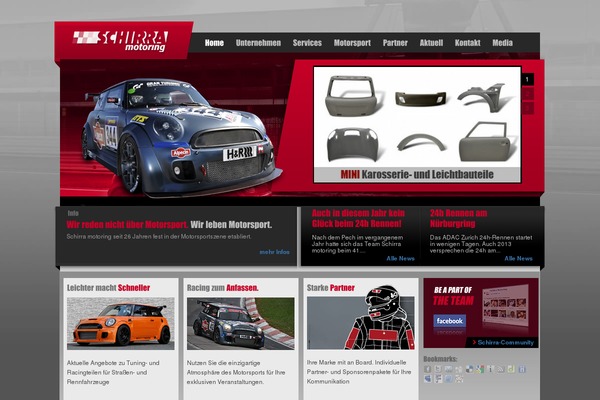
Task: Open the racing MINI on track thumbnail
Action: [x=241, y=323]
